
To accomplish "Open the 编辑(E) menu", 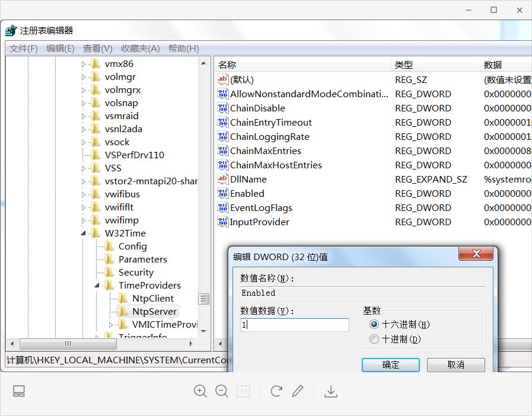I will [x=60, y=49].
